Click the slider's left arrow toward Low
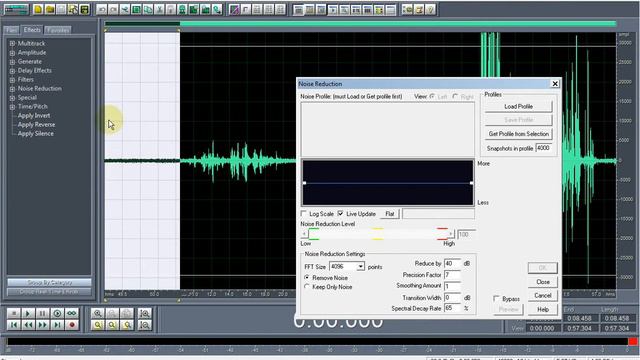This screenshot has height=360, width=640. click(304, 234)
